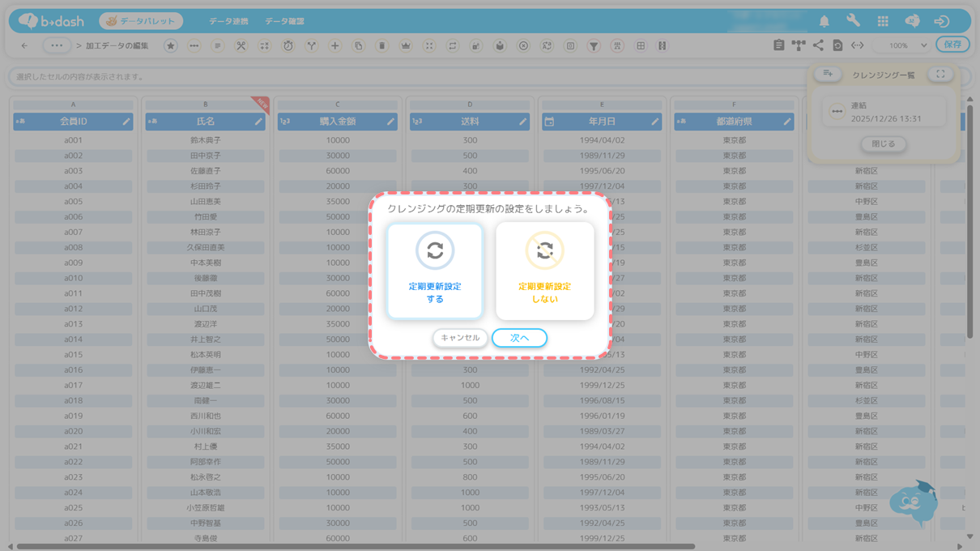
Task: Click the notification bell icon
Action: (824, 21)
